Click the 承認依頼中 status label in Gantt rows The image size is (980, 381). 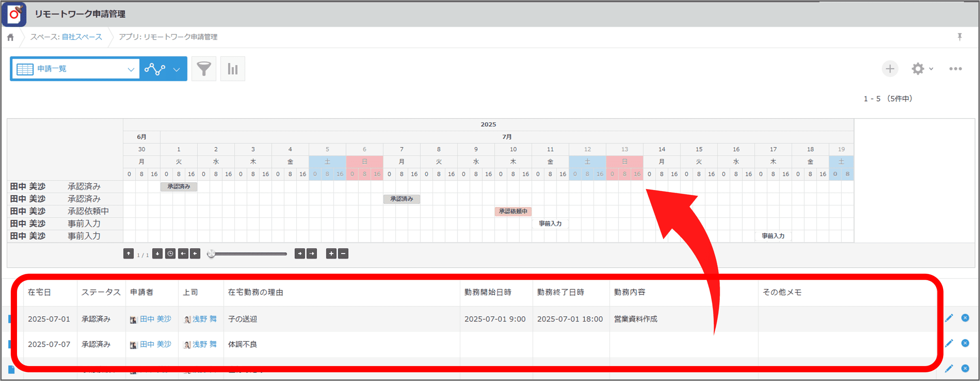click(88, 211)
